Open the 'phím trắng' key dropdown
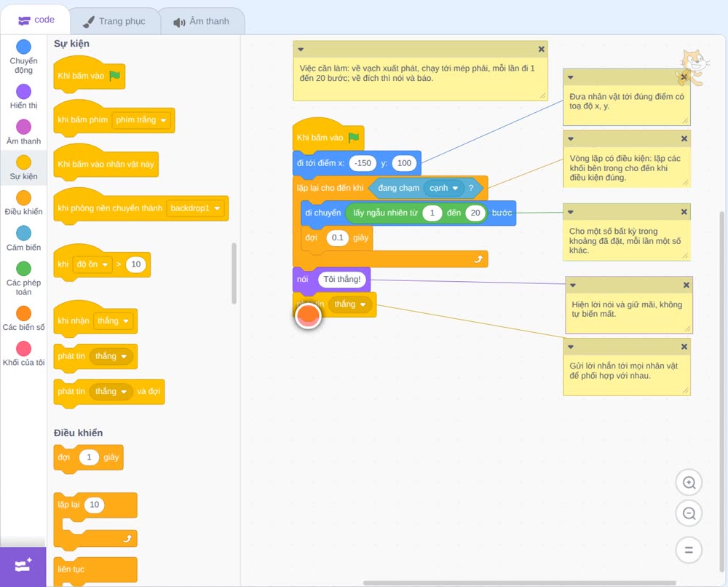This screenshot has width=728, height=587. coord(141,120)
